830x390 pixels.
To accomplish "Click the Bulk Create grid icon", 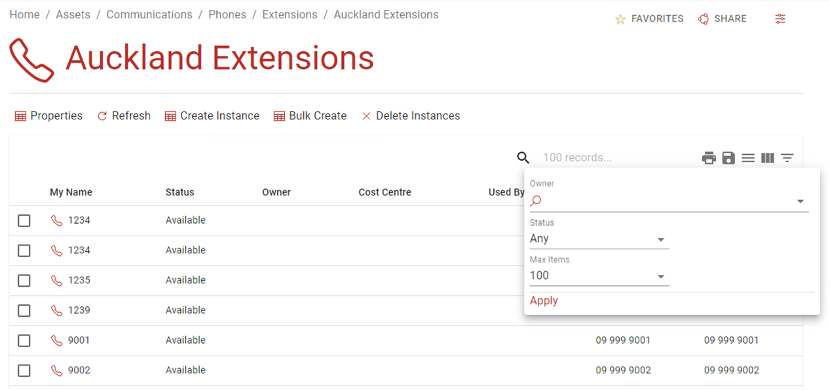I will pyautogui.click(x=279, y=116).
